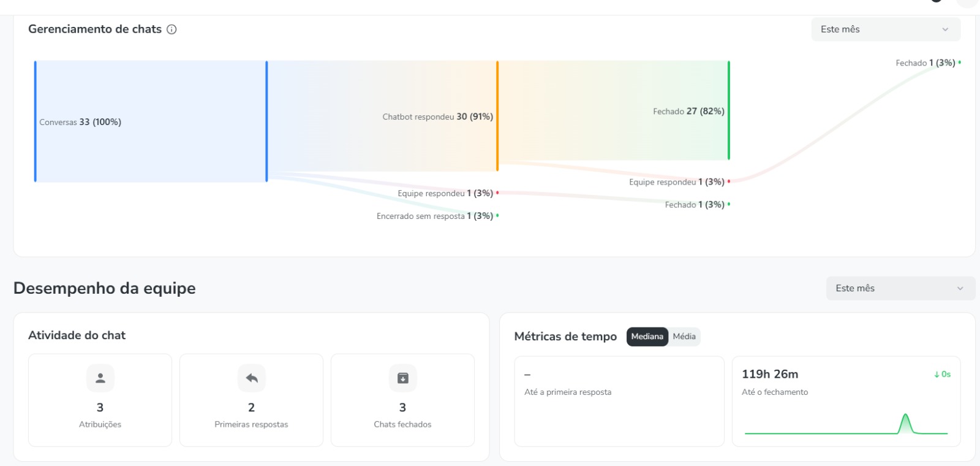Click the 'Fechado 1 (3%)' label near the Este mês dropdown
The width and height of the screenshot is (980, 466).
pyautogui.click(x=925, y=63)
